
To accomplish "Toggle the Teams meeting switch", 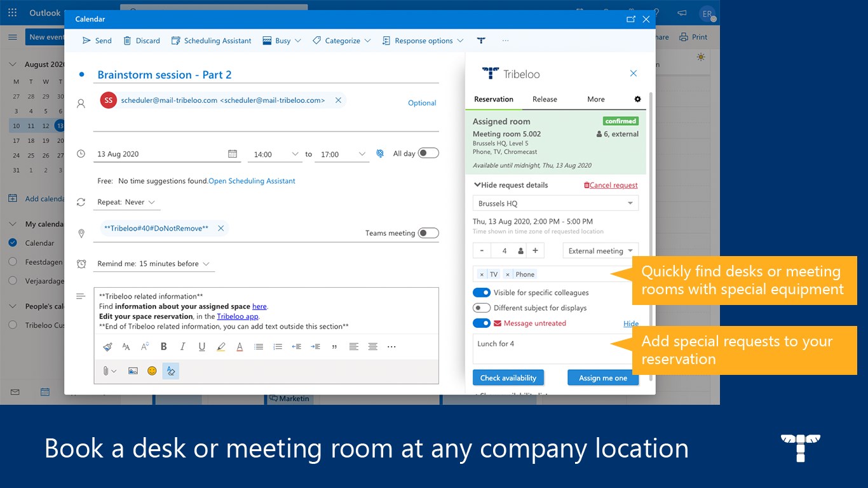I will [428, 233].
